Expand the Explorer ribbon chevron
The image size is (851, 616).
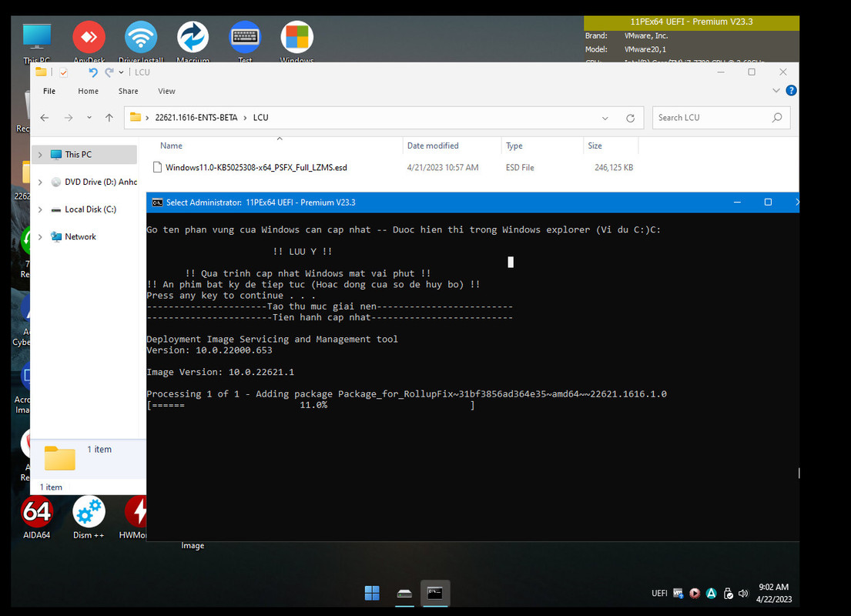pos(776,91)
